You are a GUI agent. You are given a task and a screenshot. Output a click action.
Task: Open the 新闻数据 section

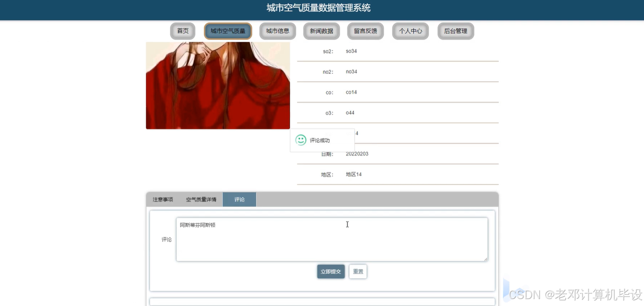pyautogui.click(x=321, y=31)
